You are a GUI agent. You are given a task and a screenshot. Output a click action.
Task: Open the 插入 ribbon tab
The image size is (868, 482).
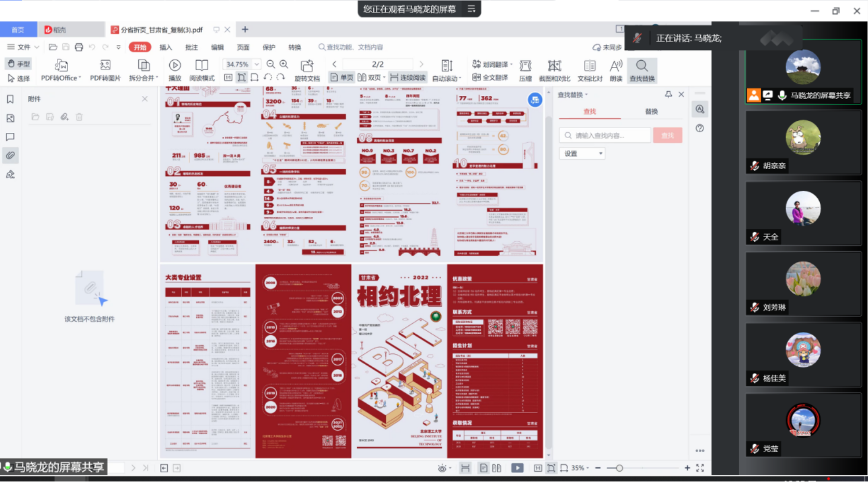coord(166,47)
